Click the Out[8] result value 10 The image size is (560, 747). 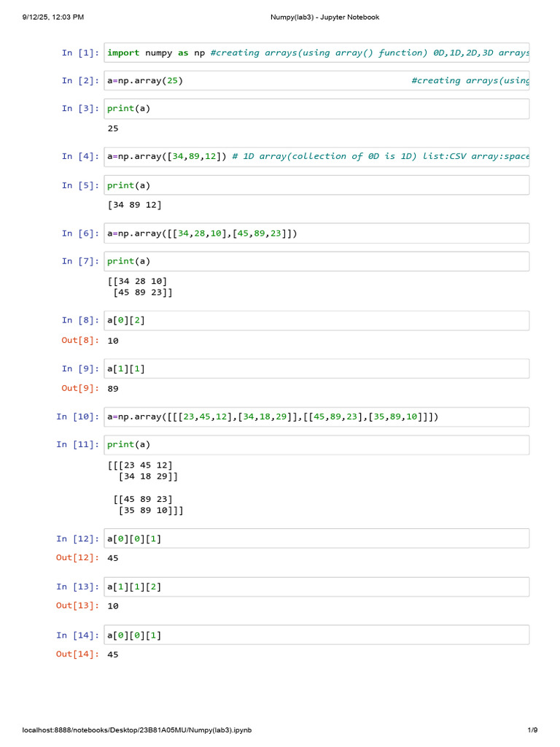coord(113,341)
